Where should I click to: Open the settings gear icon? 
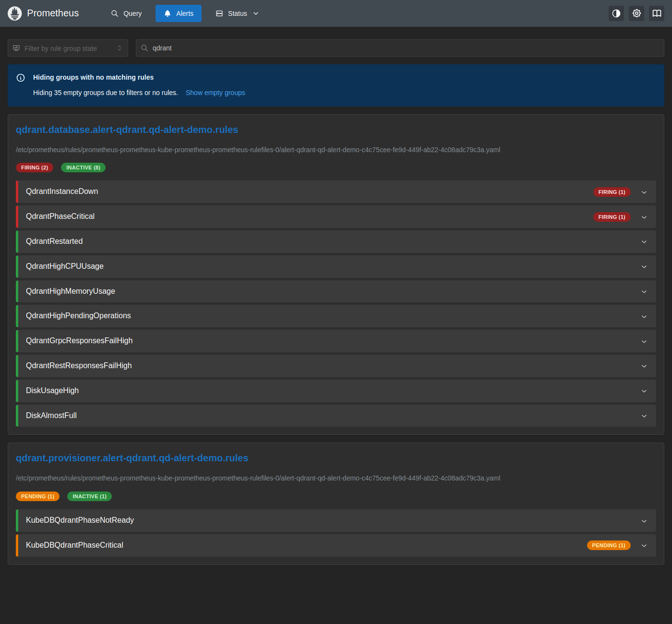tap(636, 13)
